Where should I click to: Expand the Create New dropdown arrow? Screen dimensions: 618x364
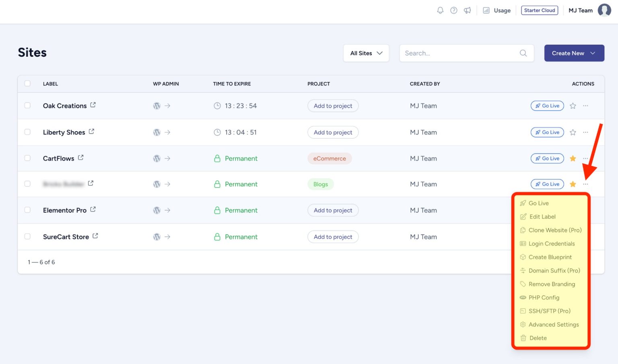pos(593,53)
